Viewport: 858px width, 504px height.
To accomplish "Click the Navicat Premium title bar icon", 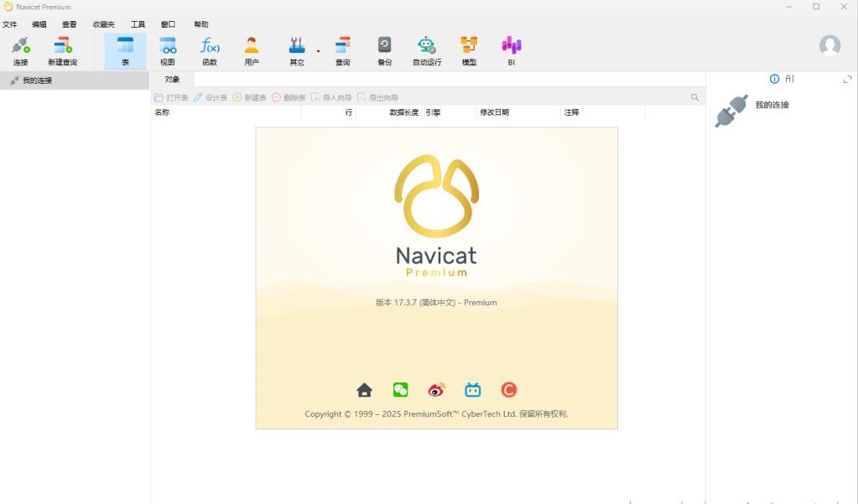I will pyautogui.click(x=8, y=7).
